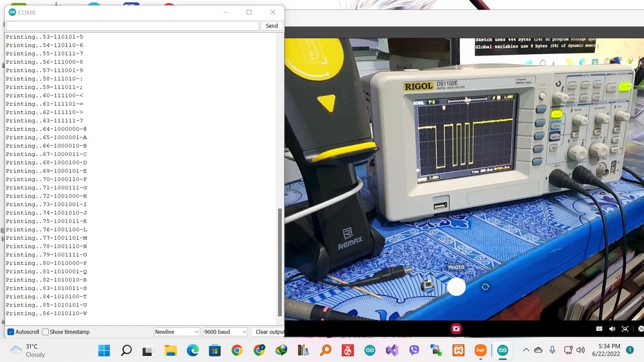This screenshot has height=362, width=644.
Task: Open the 9600 baud rate dropdown
Action: click(x=225, y=332)
